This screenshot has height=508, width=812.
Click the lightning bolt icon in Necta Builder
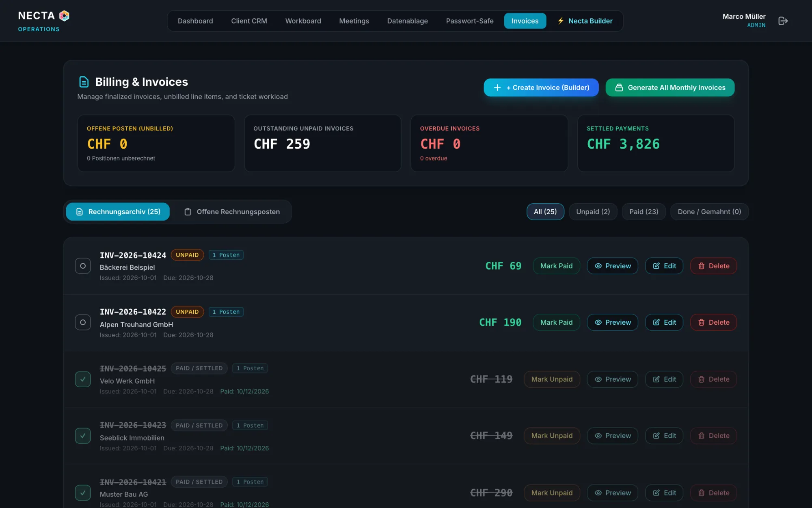[561, 21]
